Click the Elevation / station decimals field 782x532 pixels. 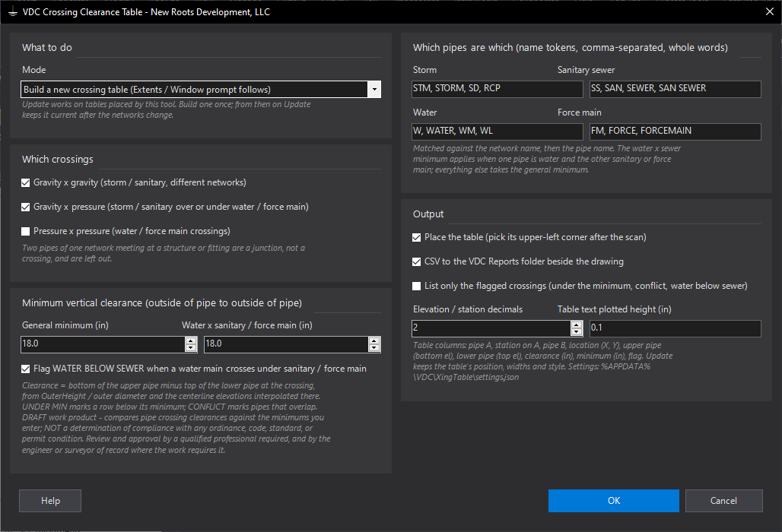491,328
